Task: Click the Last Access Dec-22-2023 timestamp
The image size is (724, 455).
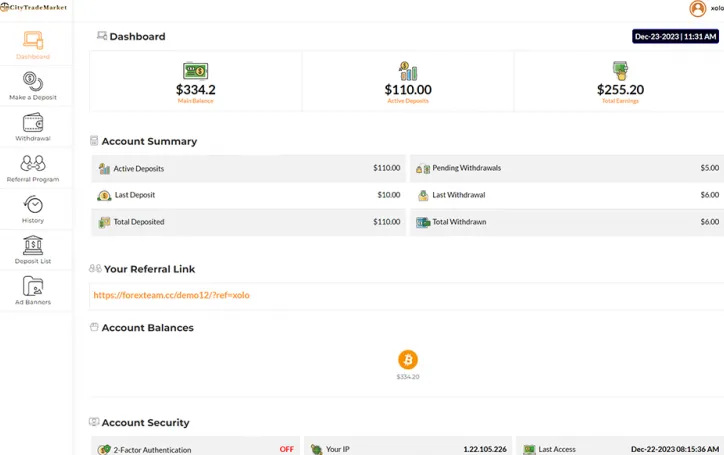Action: coord(675,449)
